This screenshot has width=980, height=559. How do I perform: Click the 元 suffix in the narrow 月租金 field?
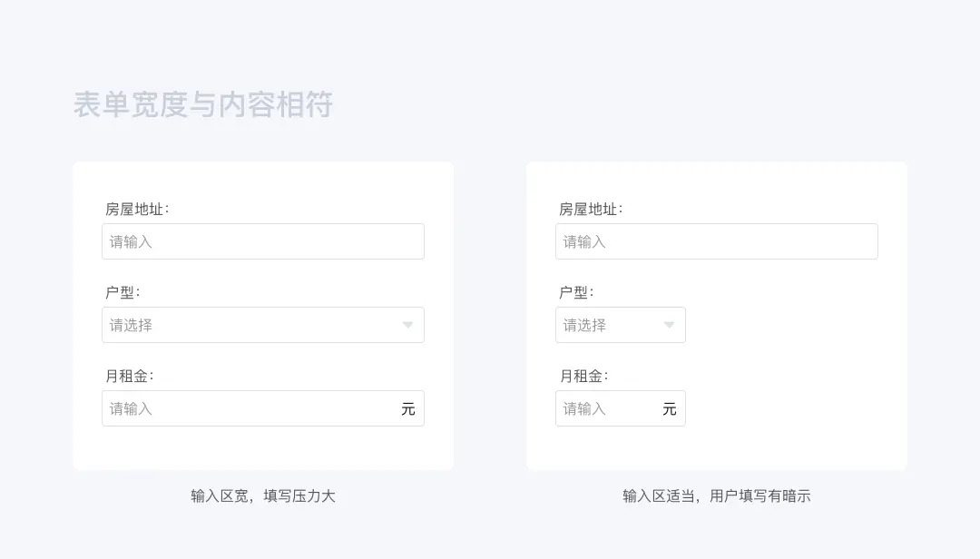[x=670, y=409]
